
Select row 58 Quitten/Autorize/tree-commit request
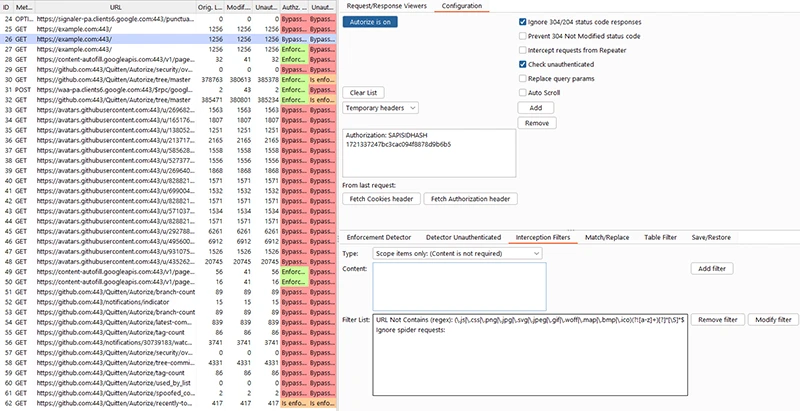click(x=168, y=363)
